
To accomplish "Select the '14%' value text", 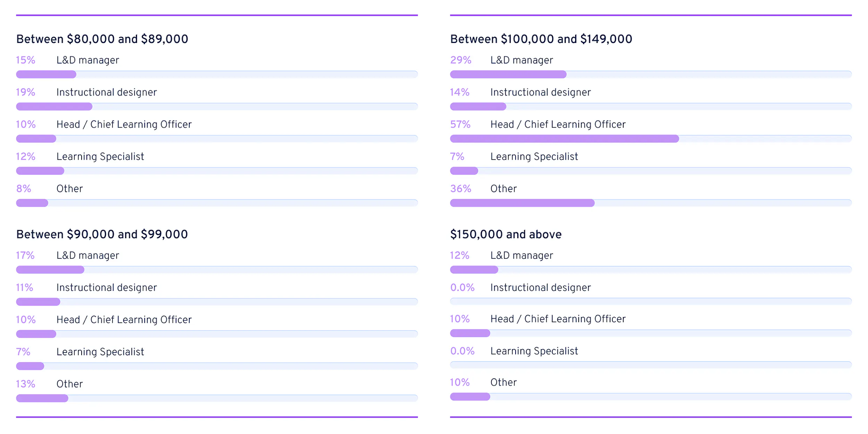I will coord(460,92).
